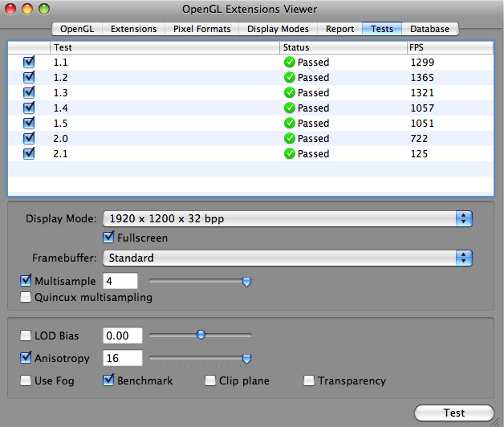The height and width of the screenshot is (427, 504).
Task: Click the green Passed icon for test 1.4
Action: point(290,108)
